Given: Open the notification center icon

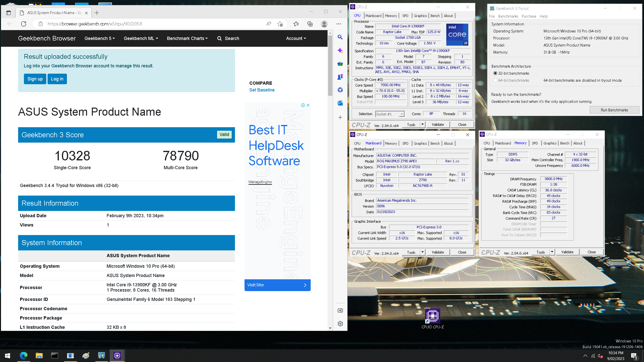Looking at the screenshot, I should (634, 356).
